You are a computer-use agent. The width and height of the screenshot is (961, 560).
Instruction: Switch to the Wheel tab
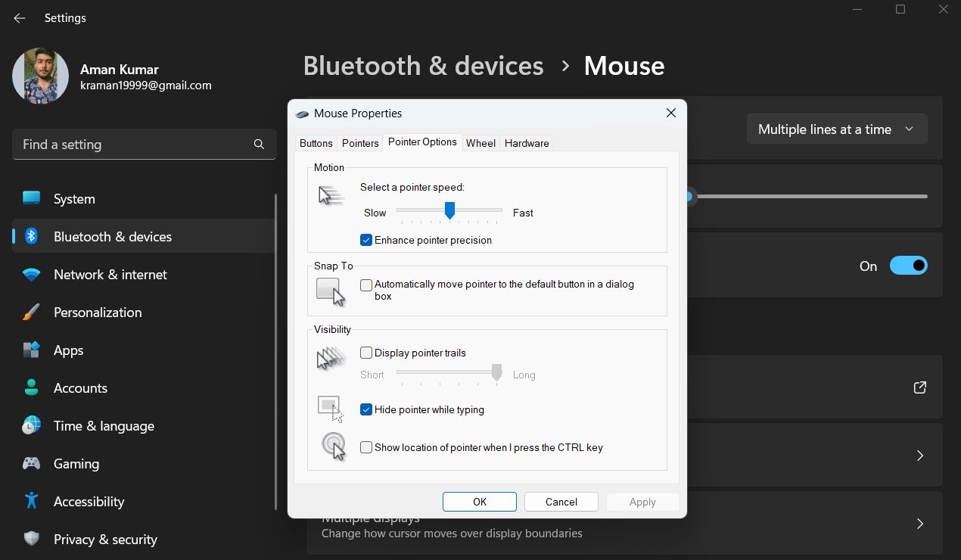click(480, 143)
